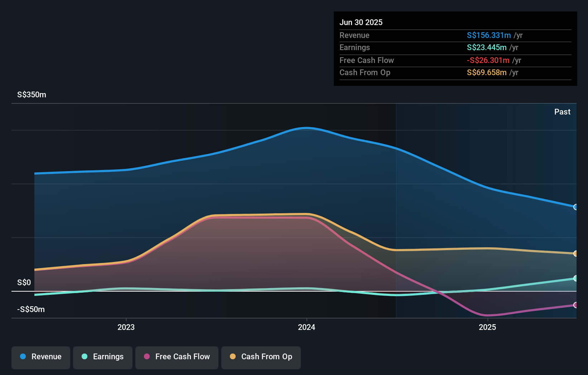Click the Earnings value S$23.445m in tooltip

486,48
